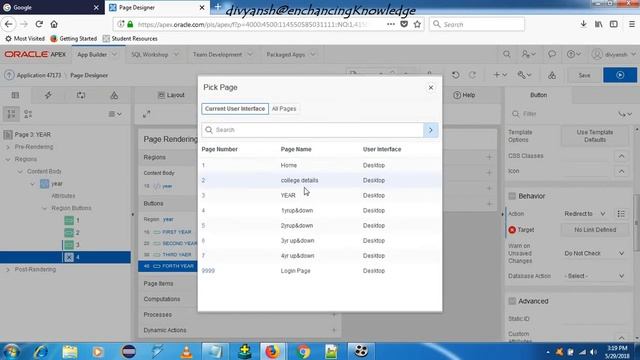
Task: Close the Pick Page dialog
Action: point(431,87)
